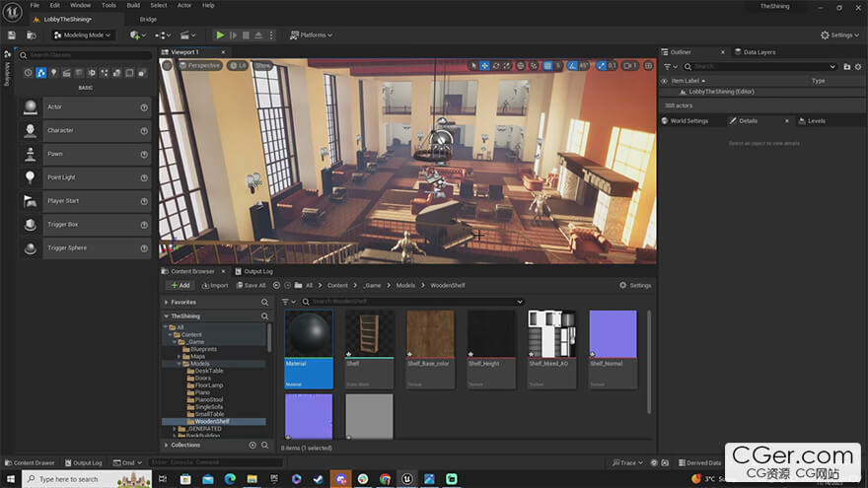
Task: Toggle scale snapping in viewport
Action: click(602, 65)
